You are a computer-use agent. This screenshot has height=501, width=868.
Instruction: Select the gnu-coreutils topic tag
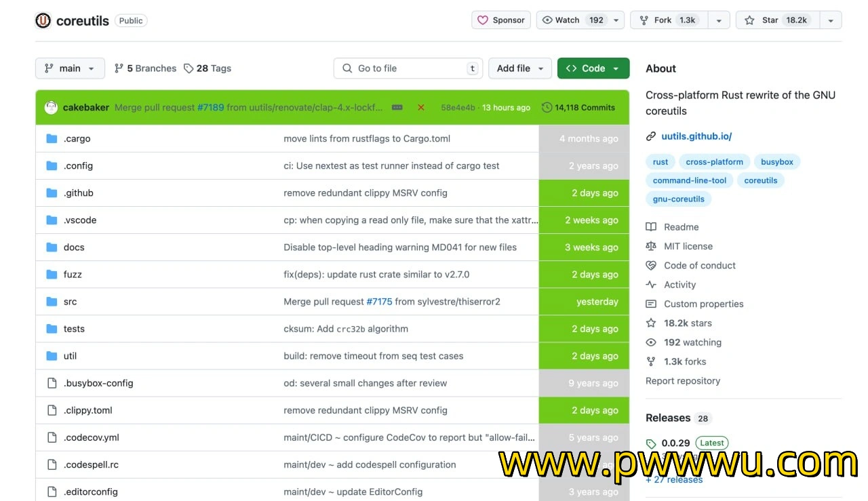[679, 199]
